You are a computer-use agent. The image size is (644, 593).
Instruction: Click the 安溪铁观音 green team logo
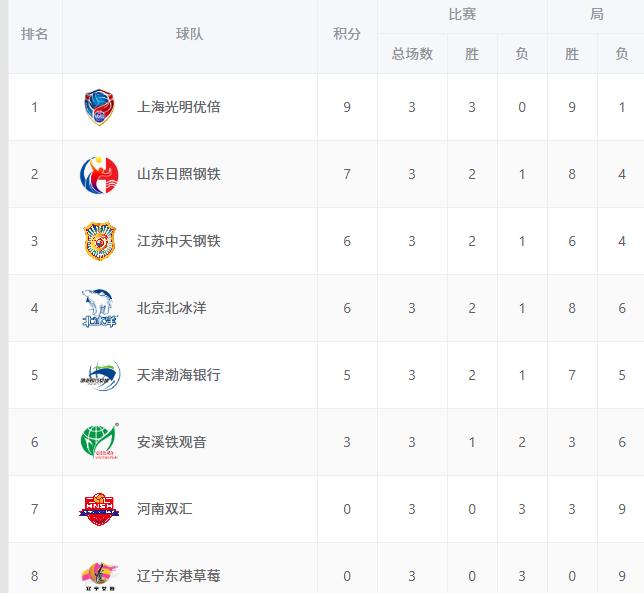pos(99,442)
